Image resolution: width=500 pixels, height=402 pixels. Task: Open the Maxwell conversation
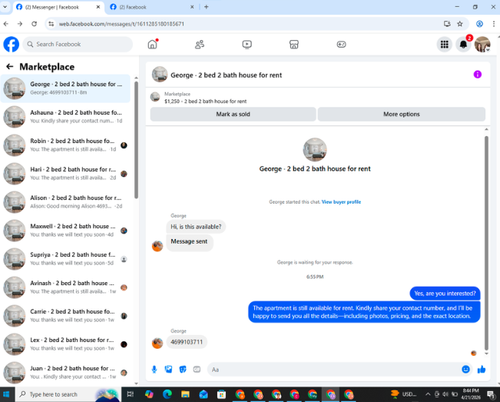tap(65, 230)
